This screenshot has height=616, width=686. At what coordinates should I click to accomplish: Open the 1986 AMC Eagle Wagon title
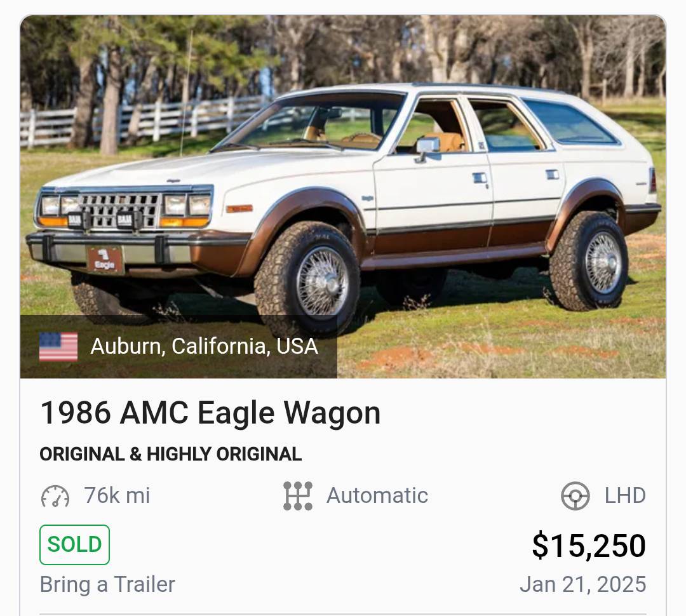point(210,413)
